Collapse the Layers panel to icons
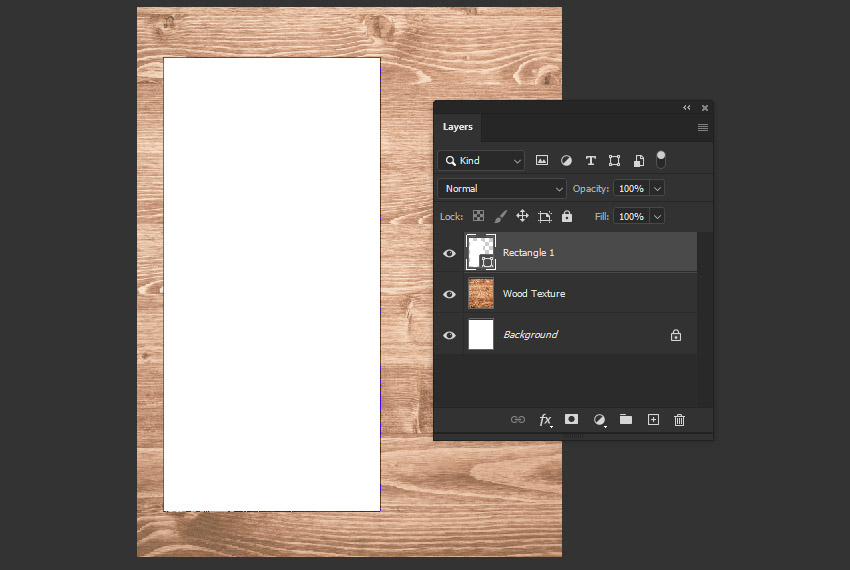The height and width of the screenshot is (570, 850). (687, 108)
